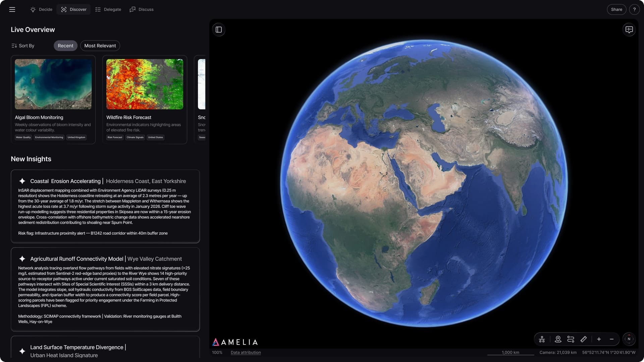Screen dimensions: 644x362
Task: Open the Sort By options
Action: [22, 46]
